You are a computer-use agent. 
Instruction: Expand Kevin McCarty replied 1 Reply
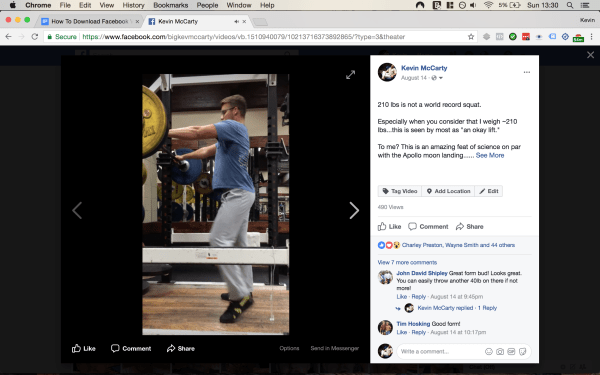(x=457, y=308)
